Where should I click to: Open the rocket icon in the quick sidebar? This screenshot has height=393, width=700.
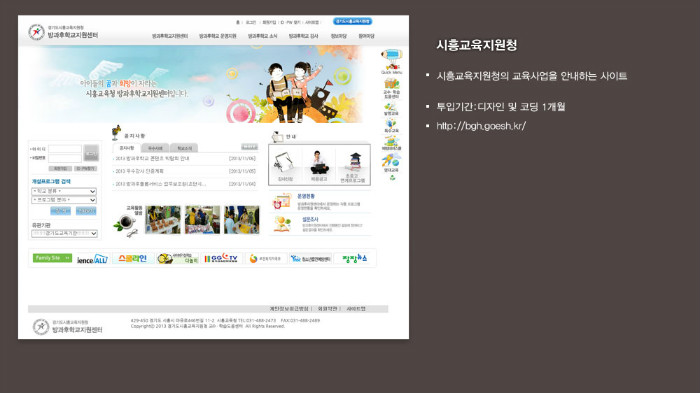[x=391, y=160]
